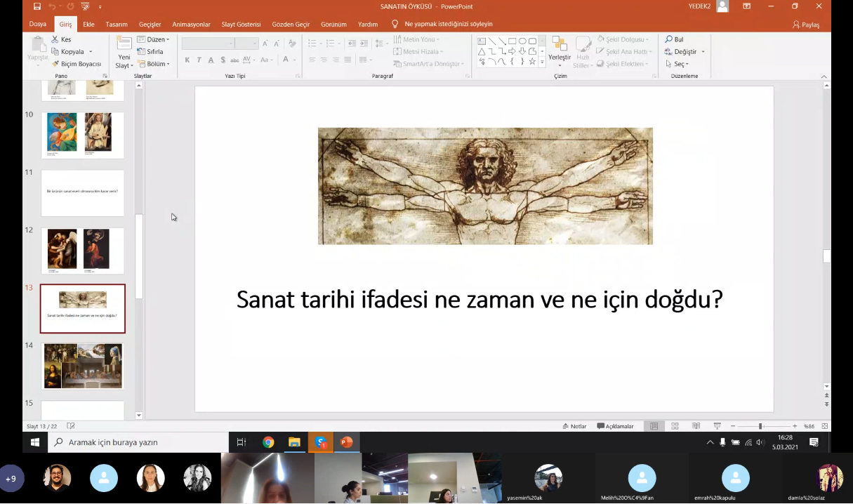Open Task View on the taskbar
This screenshot has height=504, width=853.
242,442
